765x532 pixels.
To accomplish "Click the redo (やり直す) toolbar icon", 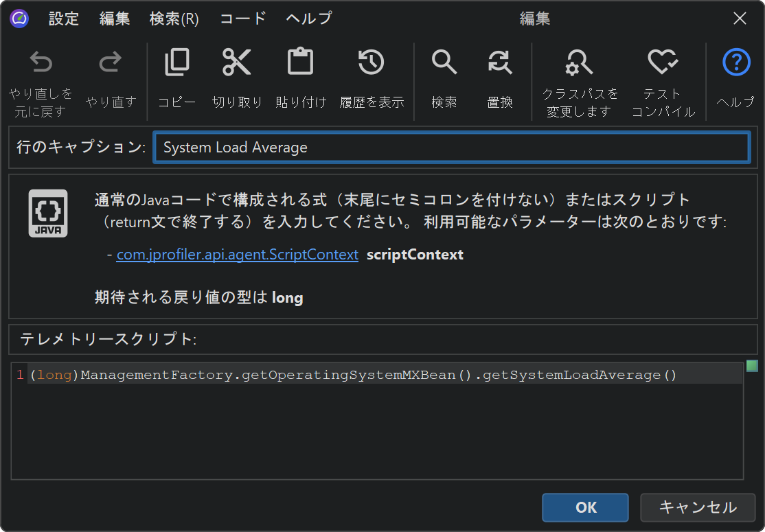I will click(111, 64).
